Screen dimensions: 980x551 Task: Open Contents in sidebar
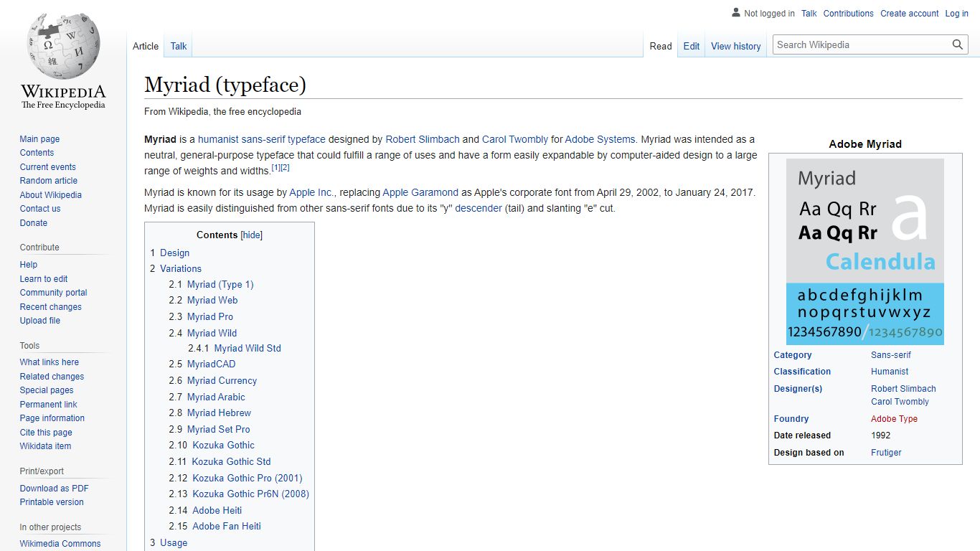(37, 153)
